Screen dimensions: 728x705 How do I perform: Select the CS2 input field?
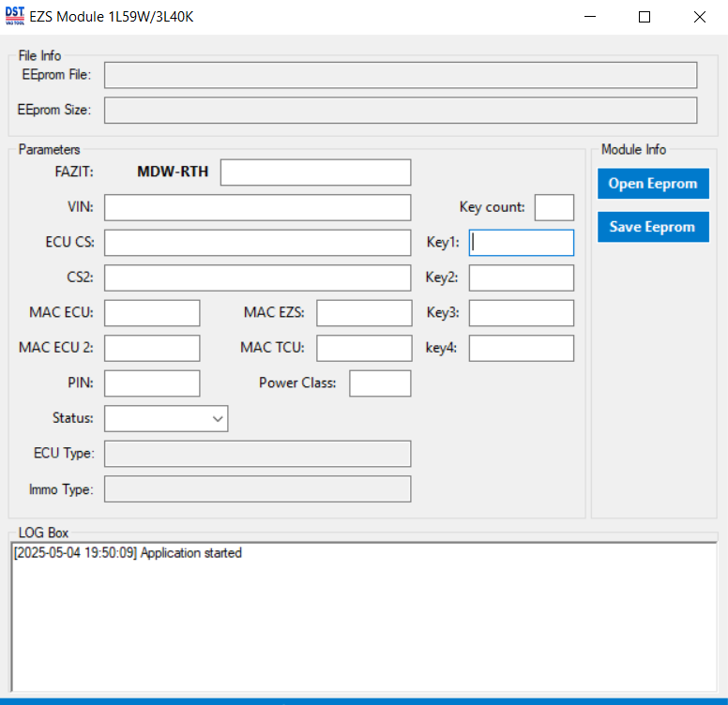[x=258, y=277]
